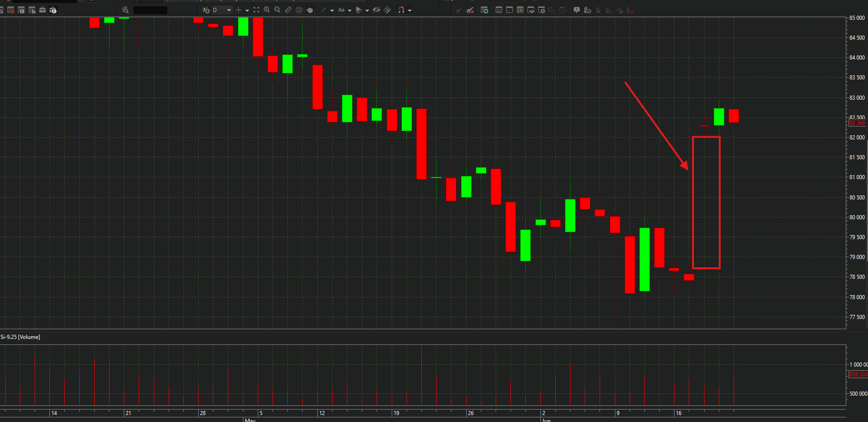
Task: Click the instrument search magnifier icon
Action: 125,10
